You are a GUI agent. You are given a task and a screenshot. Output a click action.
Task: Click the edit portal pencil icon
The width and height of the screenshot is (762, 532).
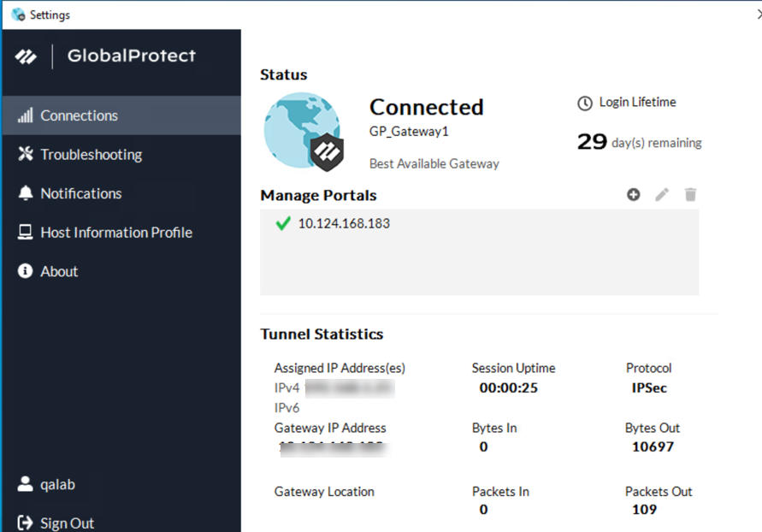click(662, 195)
